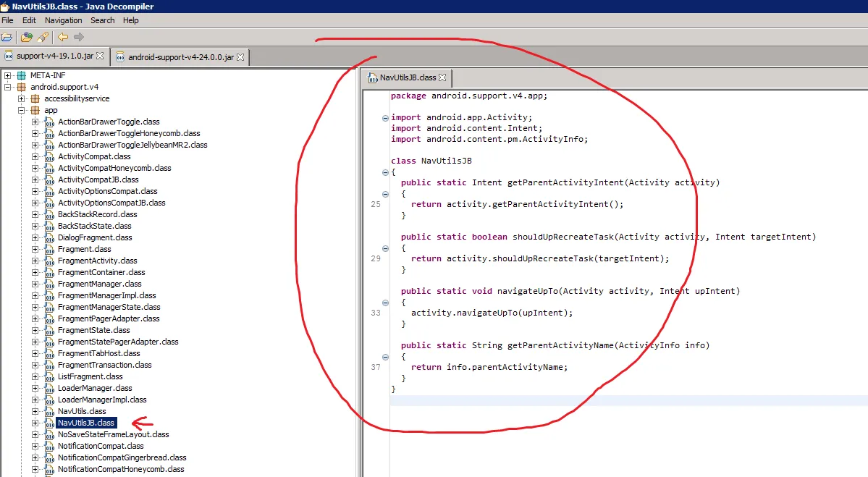Select ActionBarDrawerToggleJellybeanMR2.class in tree
This screenshot has width=868, height=477.
132,145
